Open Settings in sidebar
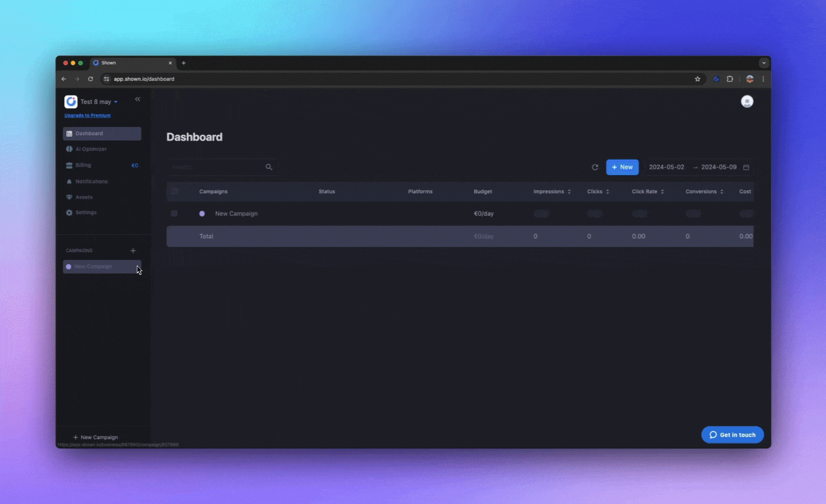 tap(86, 213)
